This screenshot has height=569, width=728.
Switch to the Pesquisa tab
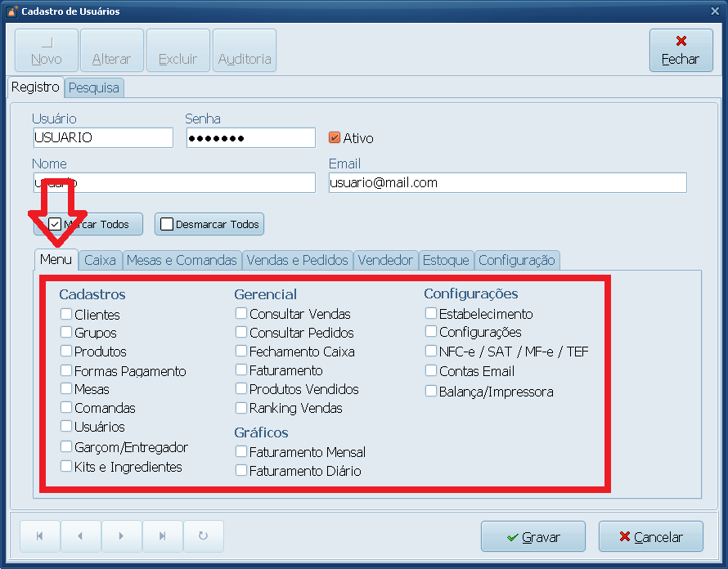(94, 87)
